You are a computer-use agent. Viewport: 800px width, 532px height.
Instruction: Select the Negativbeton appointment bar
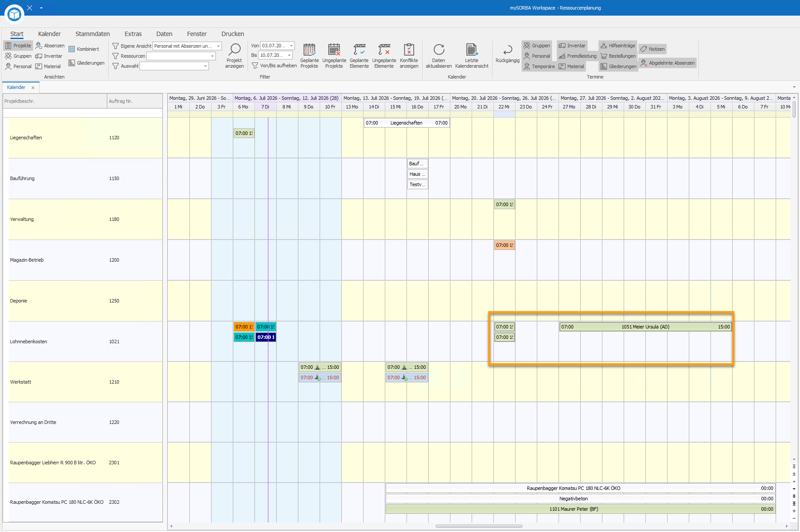point(580,499)
